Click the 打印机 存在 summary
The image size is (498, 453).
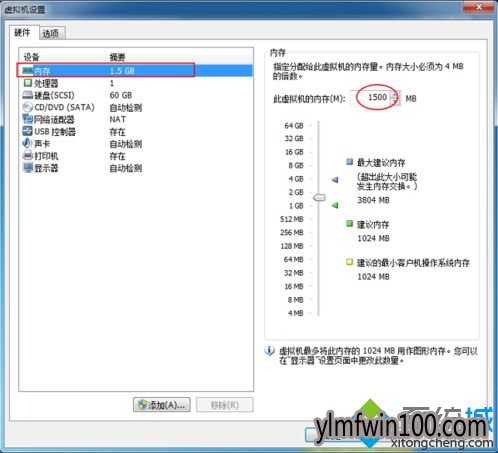[x=117, y=156]
